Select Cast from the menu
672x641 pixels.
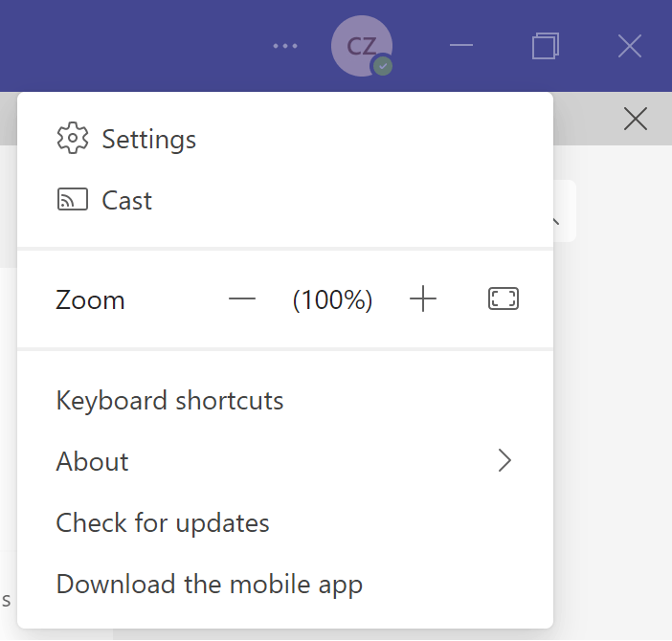pos(127,200)
